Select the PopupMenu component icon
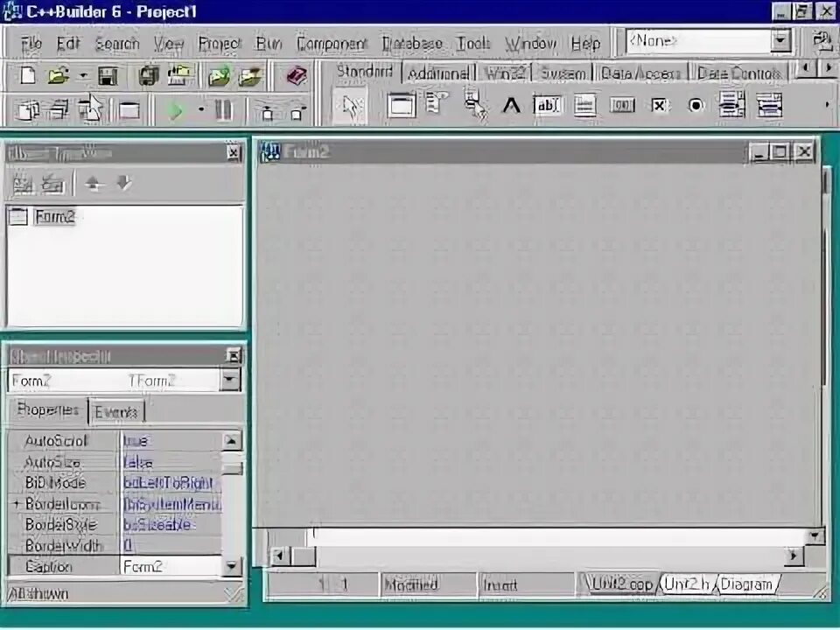 [474, 104]
